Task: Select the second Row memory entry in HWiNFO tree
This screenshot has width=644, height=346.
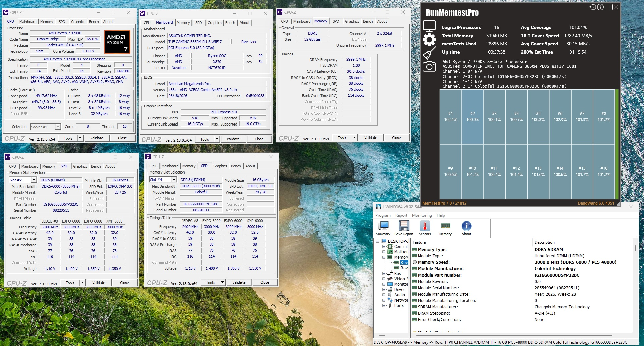Action: 405,268
